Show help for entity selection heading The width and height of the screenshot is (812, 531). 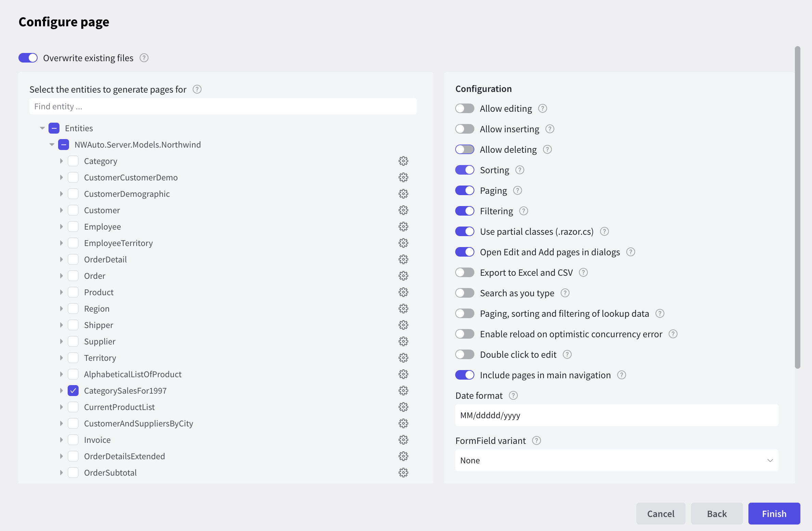click(197, 90)
